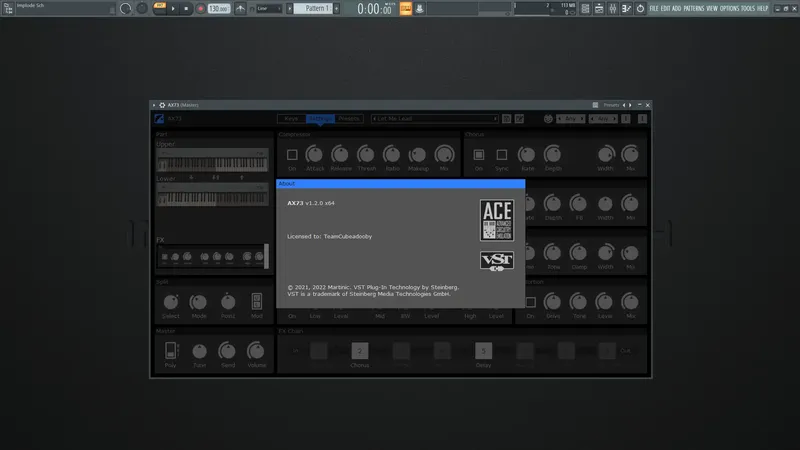
Task: Click the edit preset icon
Action: pos(519,119)
